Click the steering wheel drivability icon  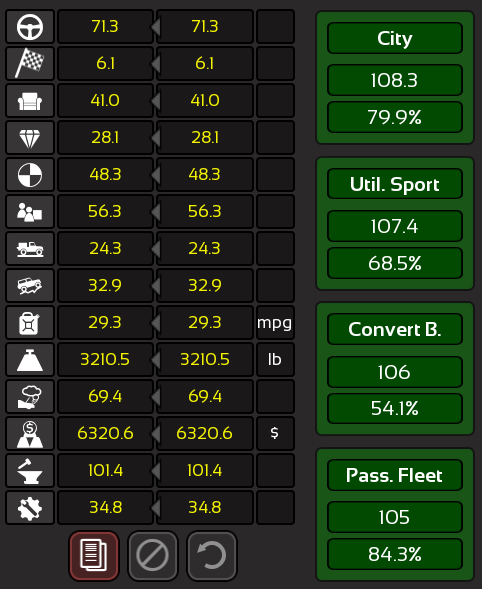30,27
